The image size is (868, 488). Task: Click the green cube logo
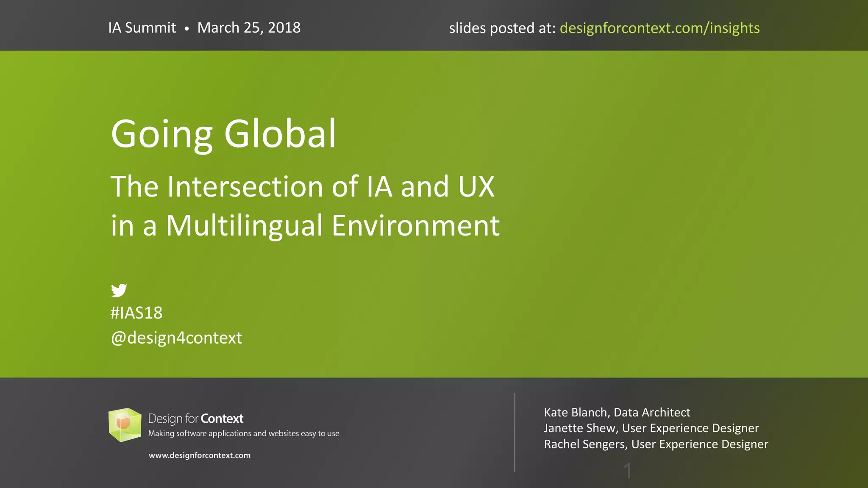click(125, 424)
